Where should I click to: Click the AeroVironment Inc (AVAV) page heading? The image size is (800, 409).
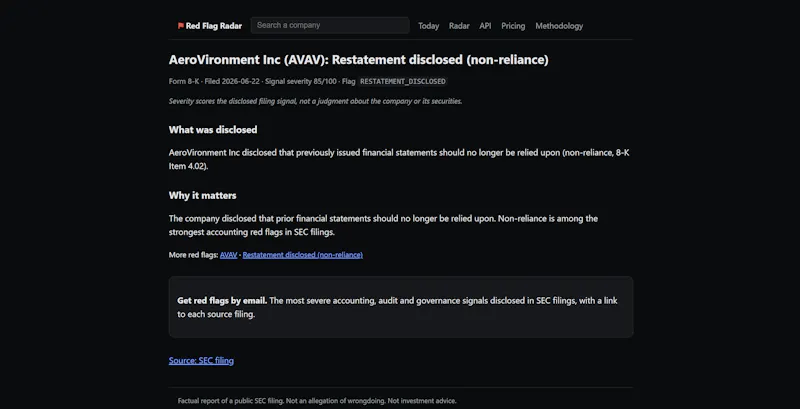tap(359, 60)
